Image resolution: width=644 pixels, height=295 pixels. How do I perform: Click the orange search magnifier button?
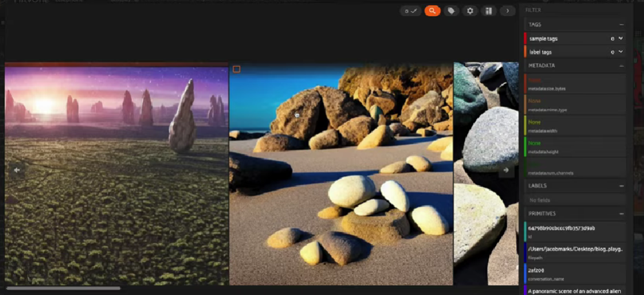(432, 11)
